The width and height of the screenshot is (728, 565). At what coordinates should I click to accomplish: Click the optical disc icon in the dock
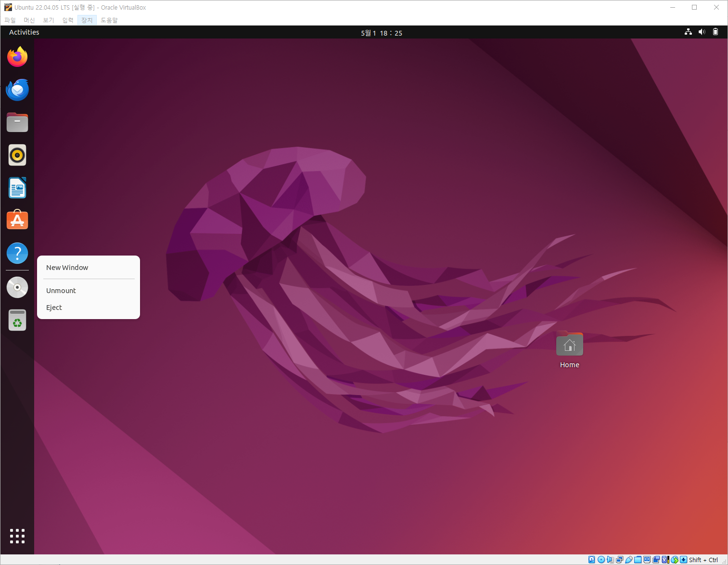click(17, 287)
